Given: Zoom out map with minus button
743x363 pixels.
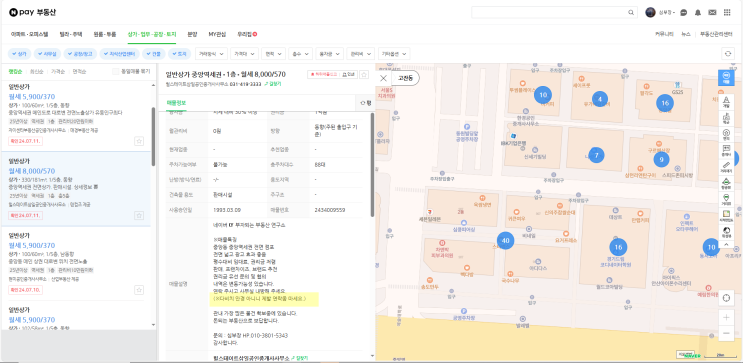Looking at the screenshot, I should (x=726, y=334).
